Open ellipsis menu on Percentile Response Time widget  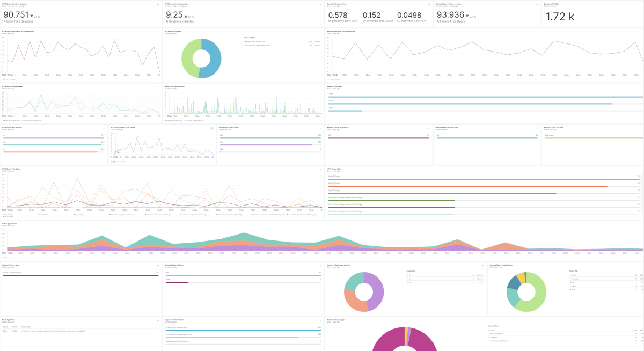(429, 4)
